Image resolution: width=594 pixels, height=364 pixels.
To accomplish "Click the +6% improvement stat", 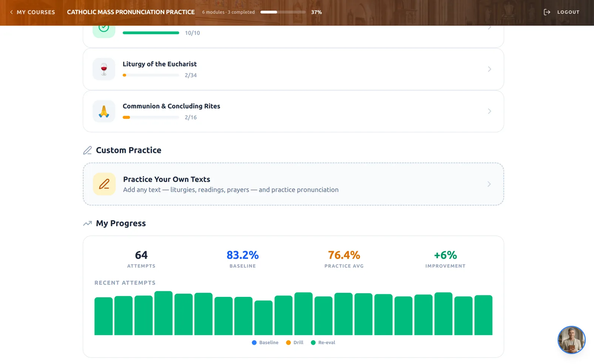I will [446, 259].
